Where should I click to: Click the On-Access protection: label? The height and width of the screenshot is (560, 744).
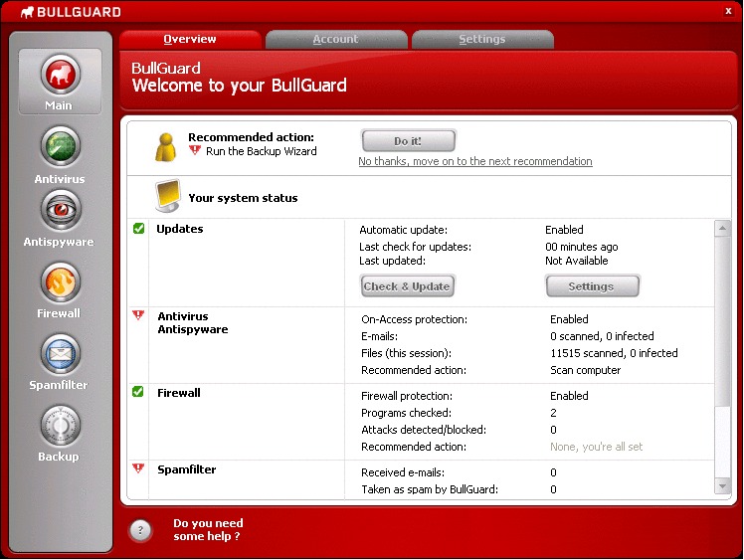tap(414, 319)
